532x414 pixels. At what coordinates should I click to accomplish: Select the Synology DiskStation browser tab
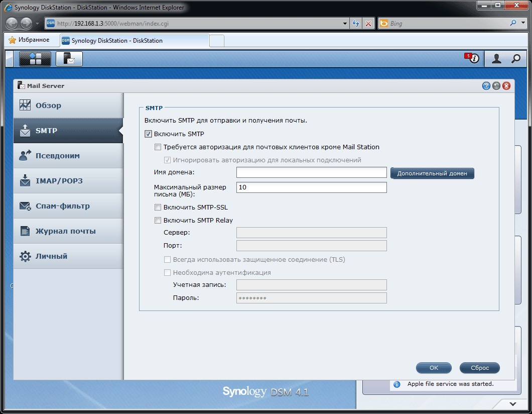click(135, 40)
